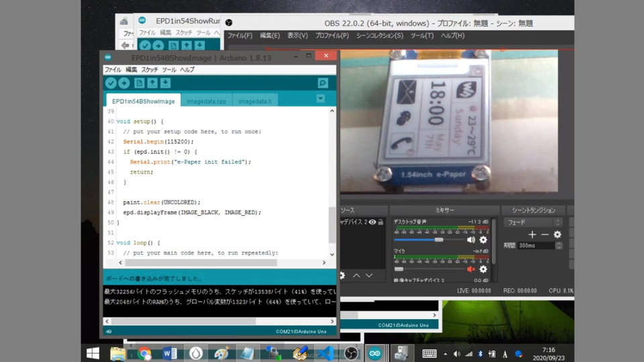Open the tab dropdown arrow in Arduino IDE
Screen dimensions: 644x362
tap(321, 99)
